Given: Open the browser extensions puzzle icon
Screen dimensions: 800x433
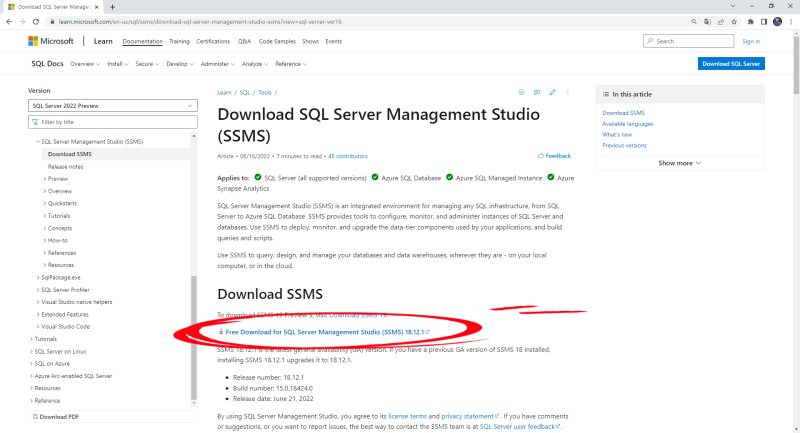Looking at the screenshot, I should (751, 21).
